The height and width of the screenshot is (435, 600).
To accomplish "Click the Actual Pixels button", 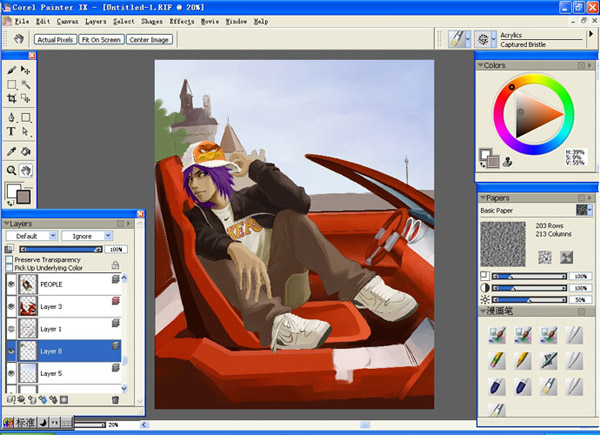I will 55,39.
